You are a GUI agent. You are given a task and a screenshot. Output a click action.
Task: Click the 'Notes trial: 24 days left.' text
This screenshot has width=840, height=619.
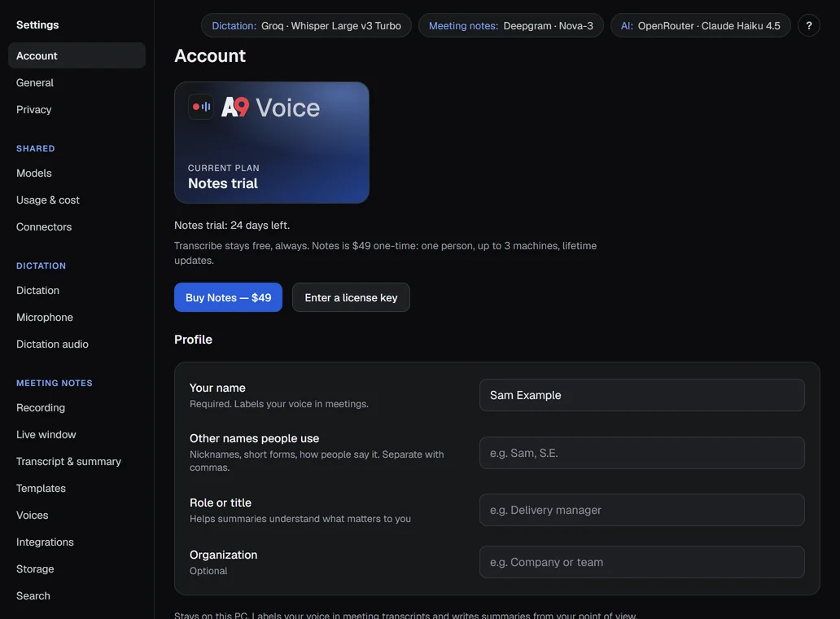pos(232,225)
